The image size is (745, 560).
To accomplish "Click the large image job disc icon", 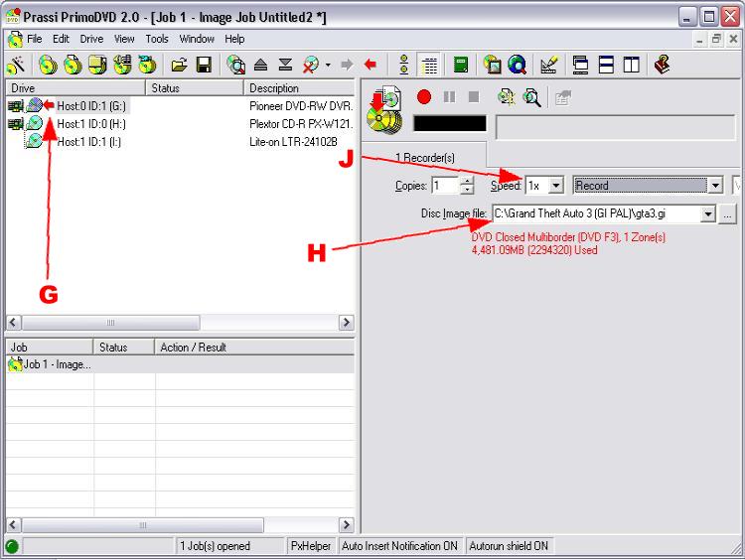I will pos(384,110).
